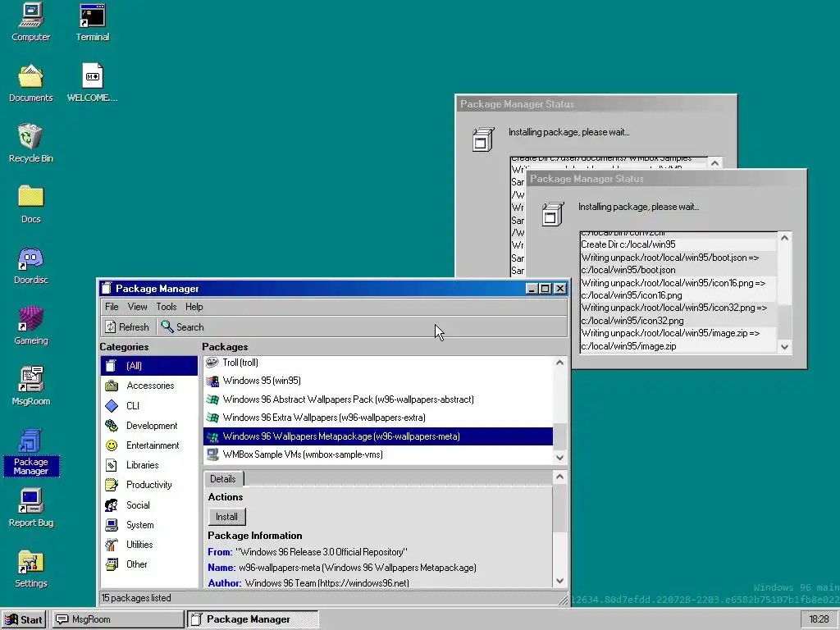Select WMBox Sample VMs package
Image resolution: width=840 pixels, height=630 pixels.
(378, 454)
